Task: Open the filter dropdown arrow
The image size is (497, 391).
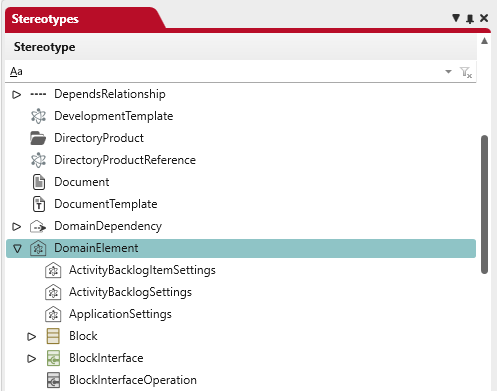Action: [448, 72]
